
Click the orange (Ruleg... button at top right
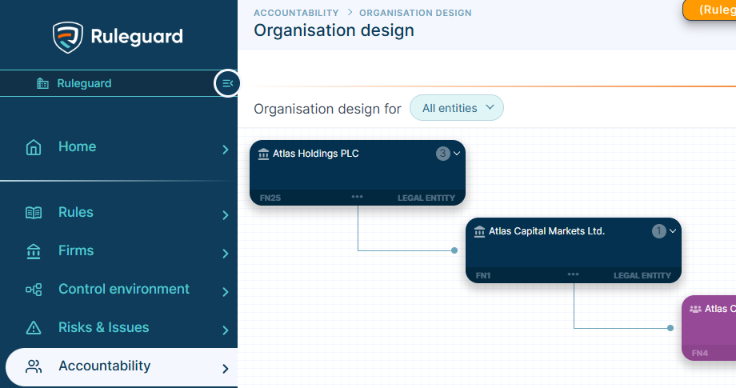pyautogui.click(x=709, y=10)
